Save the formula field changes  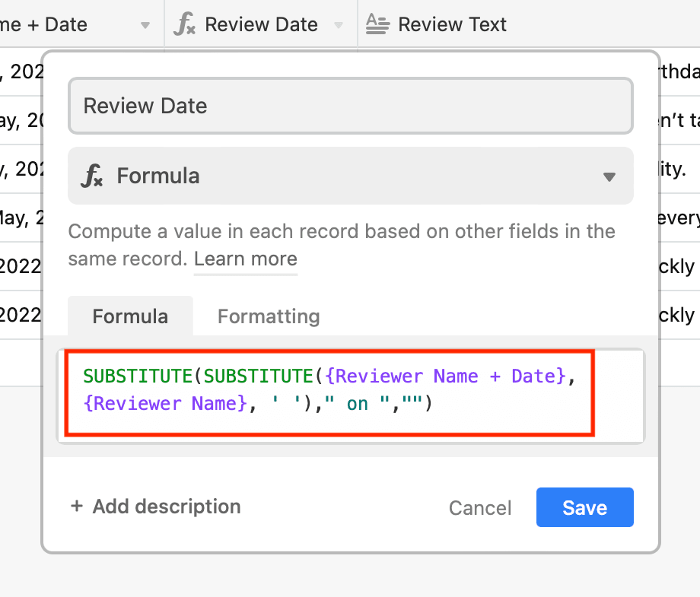coord(585,507)
